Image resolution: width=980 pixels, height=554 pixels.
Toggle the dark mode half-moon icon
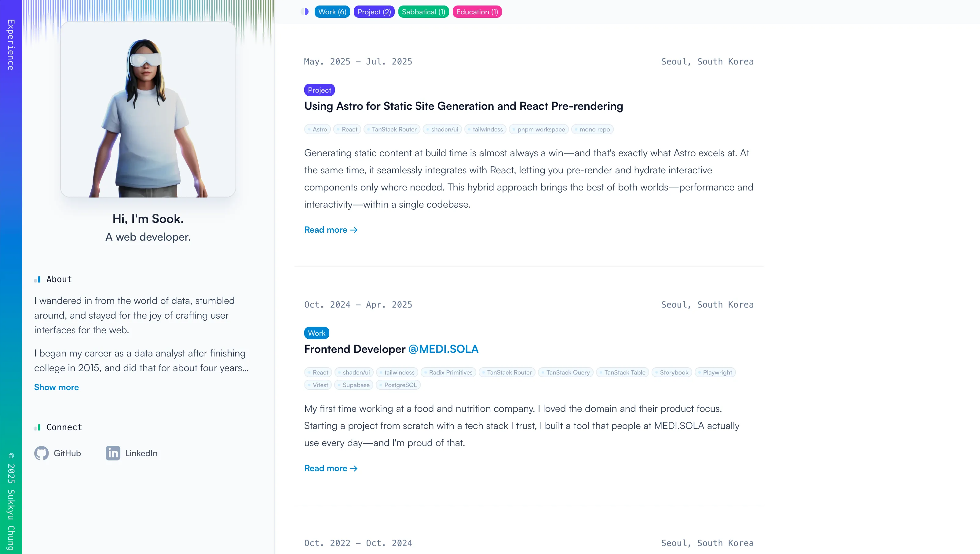pyautogui.click(x=304, y=12)
